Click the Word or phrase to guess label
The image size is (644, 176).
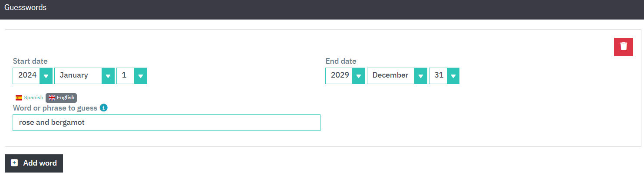click(55, 108)
